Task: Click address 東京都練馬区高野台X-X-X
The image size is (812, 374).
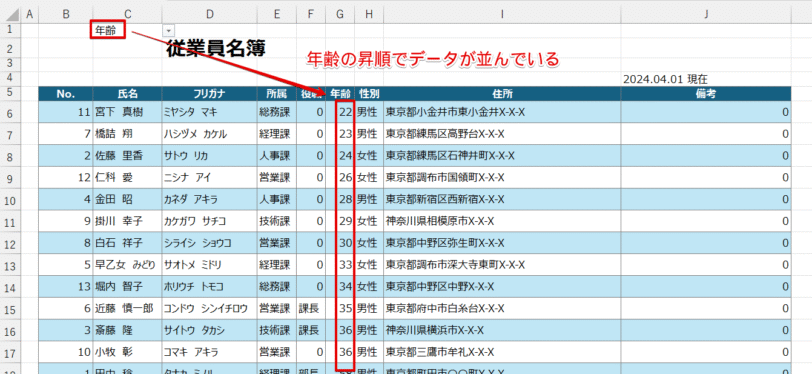Action: click(502, 134)
